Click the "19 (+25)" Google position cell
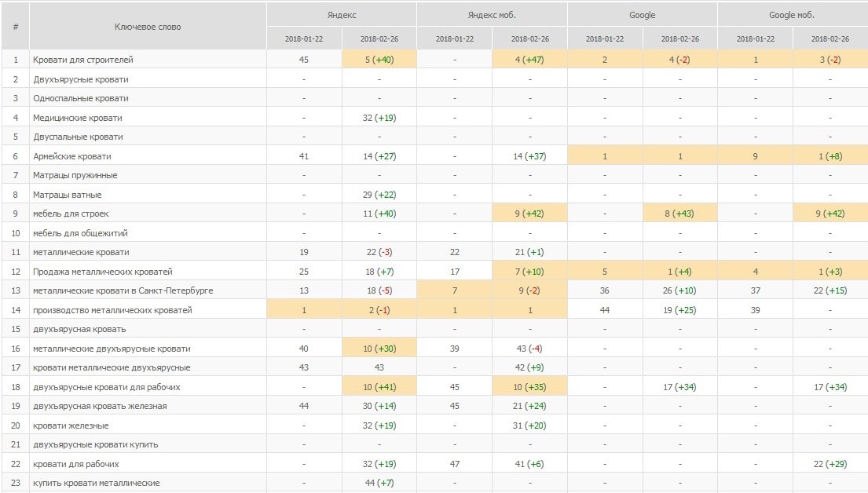The image size is (868, 493). pyautogui.click(x=679, y=310)
